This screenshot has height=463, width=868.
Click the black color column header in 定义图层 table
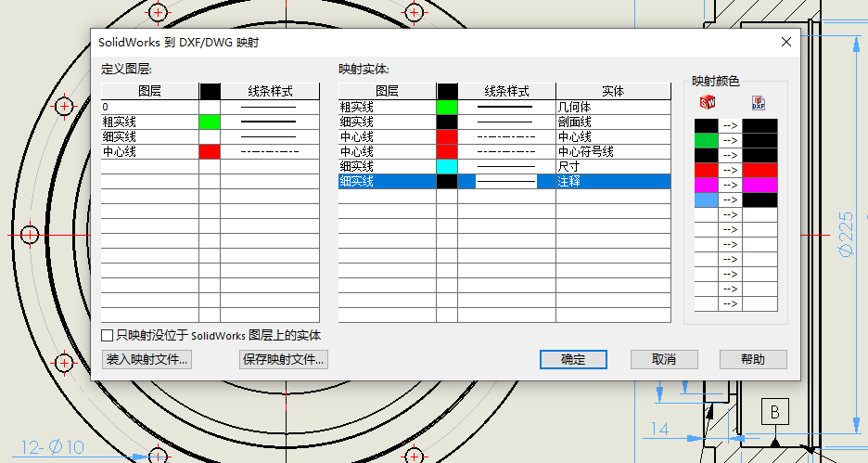pos(210,91)
